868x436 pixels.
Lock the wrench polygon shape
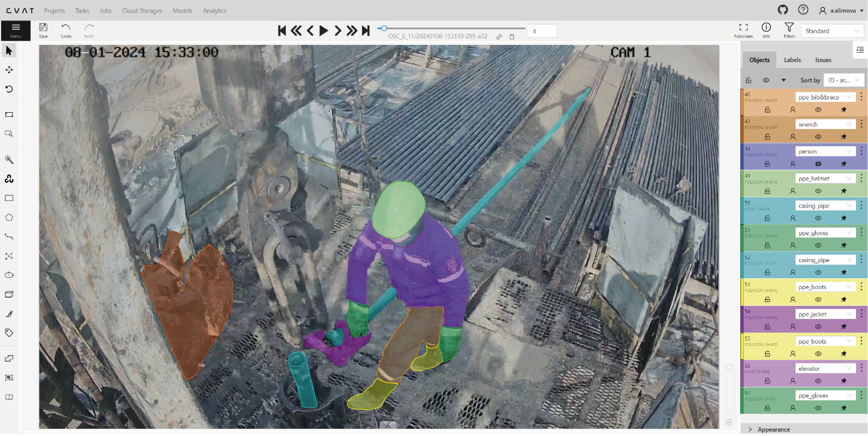click(x=767, y=137)
